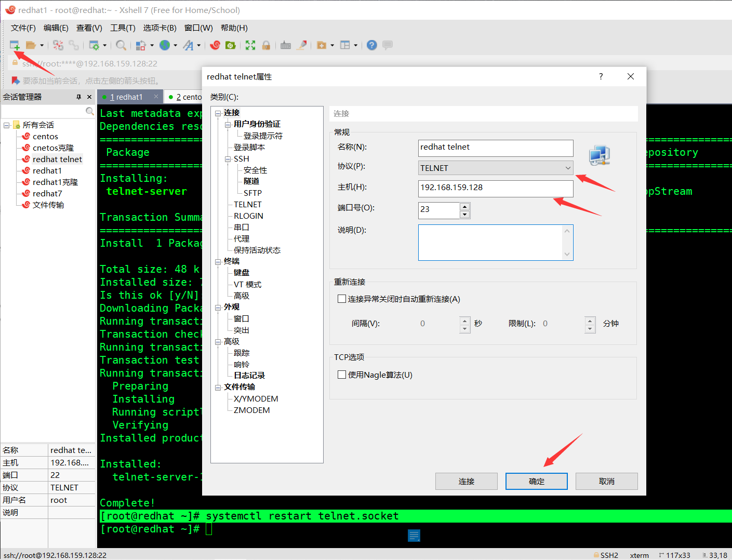Screen dimensions: 732x560
Task: Collapse the SSH tree node in the category list
Action: 228,158
